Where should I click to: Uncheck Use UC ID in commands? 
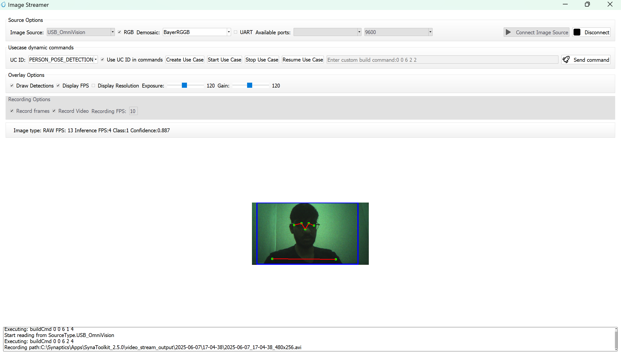coord(102,59)
